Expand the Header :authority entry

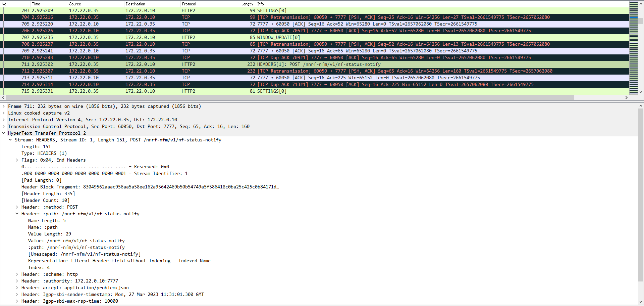tap(17, 281)
